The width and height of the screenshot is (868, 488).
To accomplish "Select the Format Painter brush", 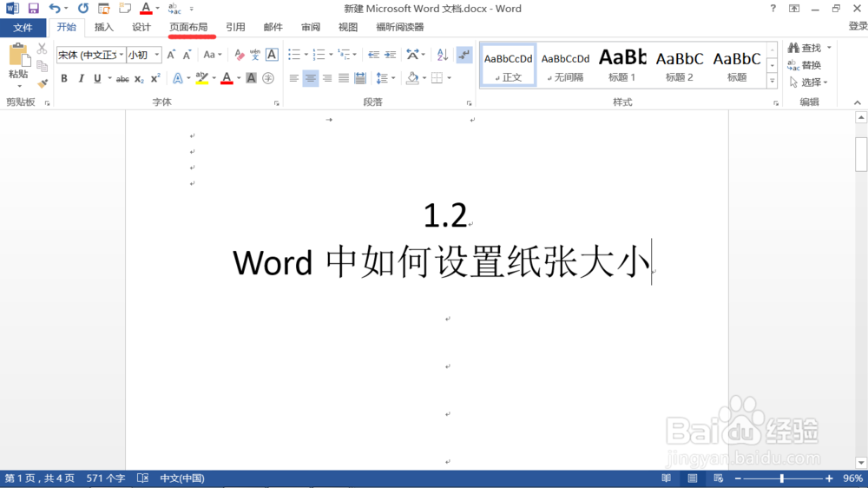I will [x=42, y=83].
